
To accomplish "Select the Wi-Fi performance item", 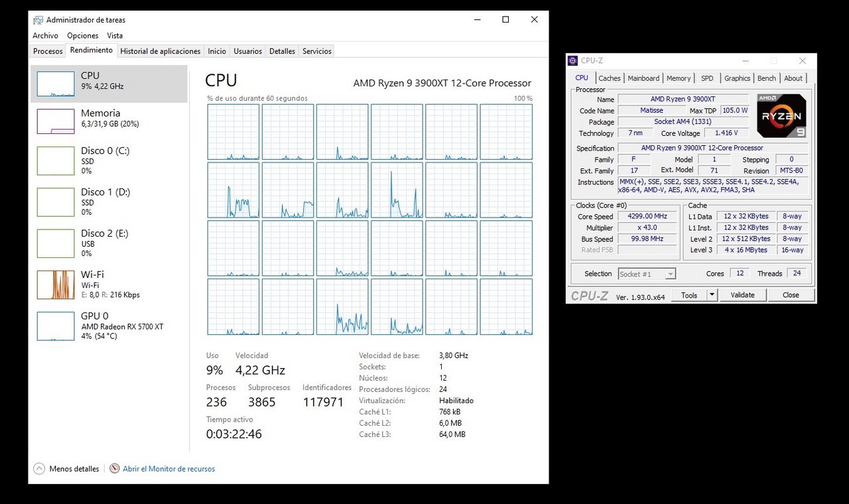I will coord(109,284).
